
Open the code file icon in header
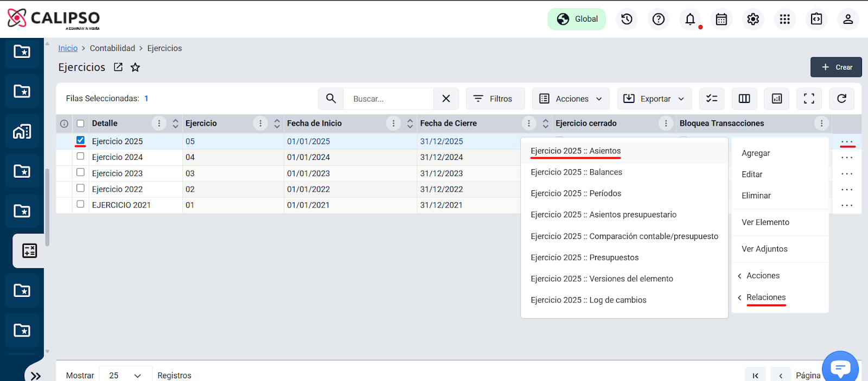[x=816, y=20]
